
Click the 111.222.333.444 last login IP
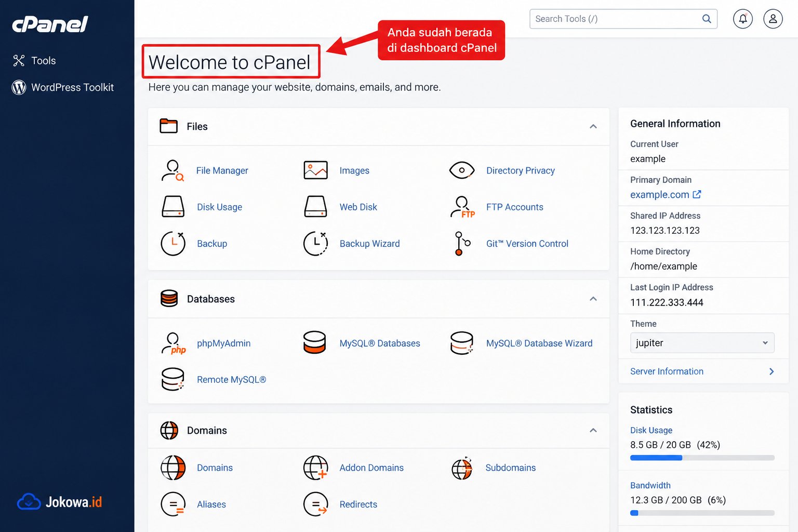(x=667, y=302)
